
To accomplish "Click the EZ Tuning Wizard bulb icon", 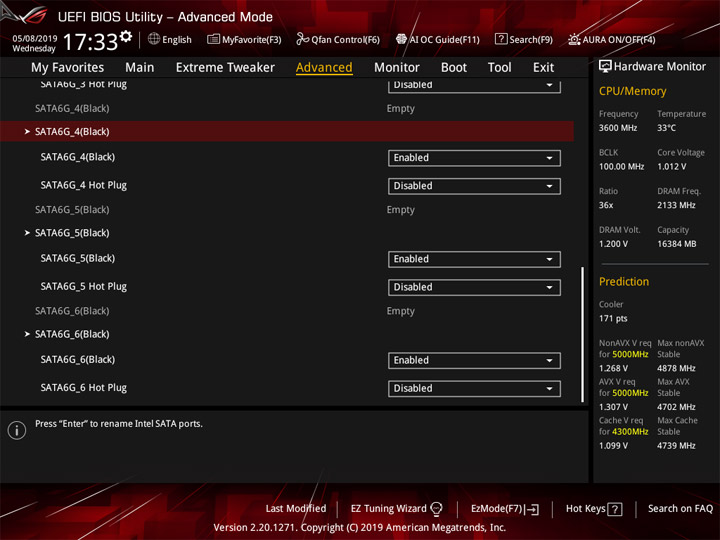I will click(436, 509).
